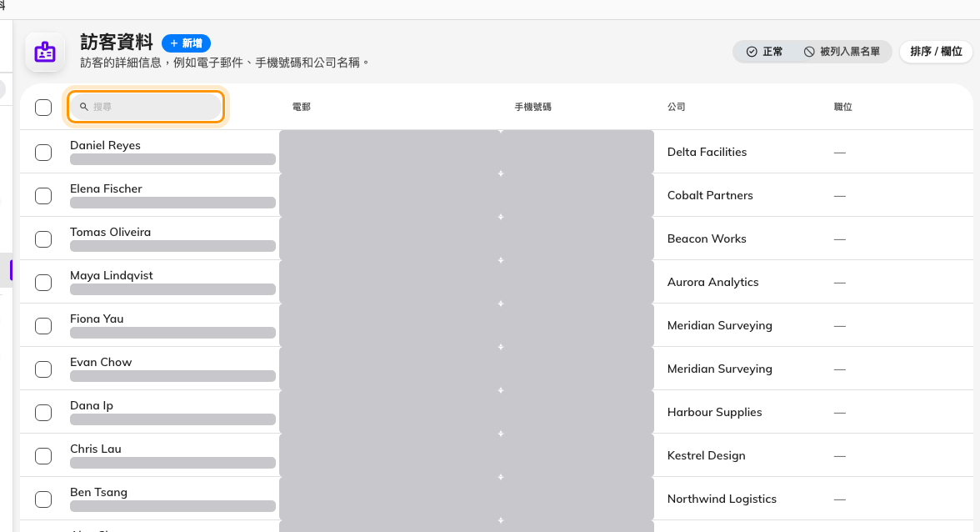Click the 職位 column header
The width and height of the screenshot is (980, 532).
[x=843, y=107]
